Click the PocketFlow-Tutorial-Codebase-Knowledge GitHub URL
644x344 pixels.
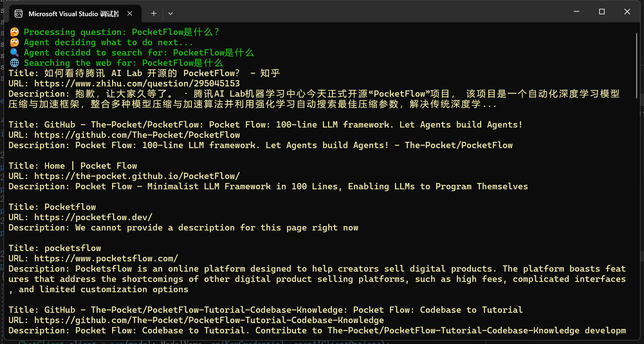(209, 320)
